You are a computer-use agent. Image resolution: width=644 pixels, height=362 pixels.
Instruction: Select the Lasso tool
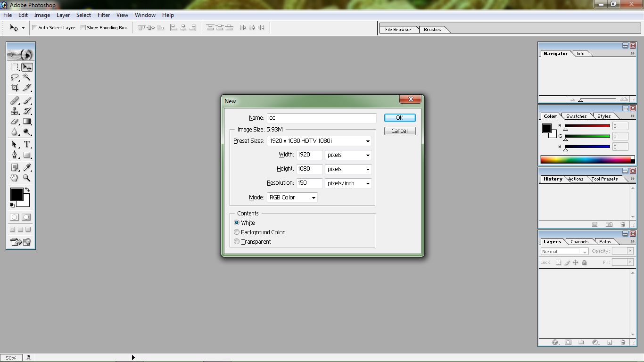click(14, 77)
